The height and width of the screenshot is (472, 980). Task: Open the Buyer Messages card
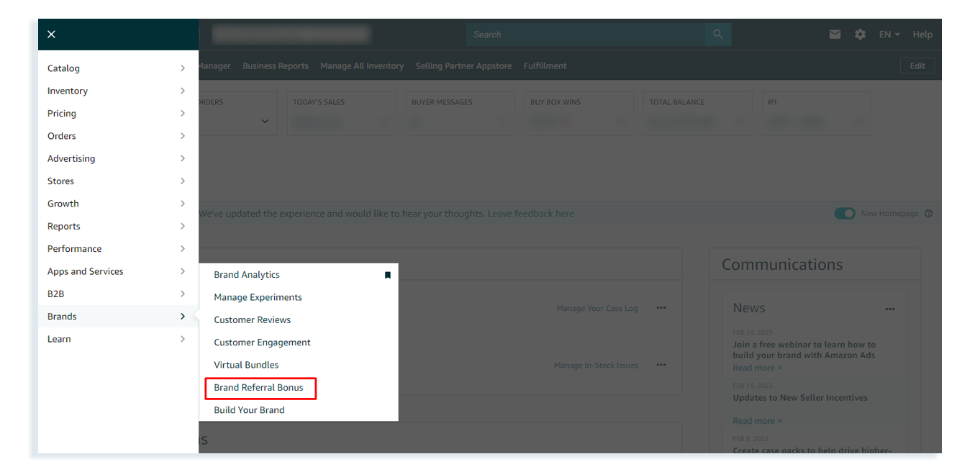[460, 113]
